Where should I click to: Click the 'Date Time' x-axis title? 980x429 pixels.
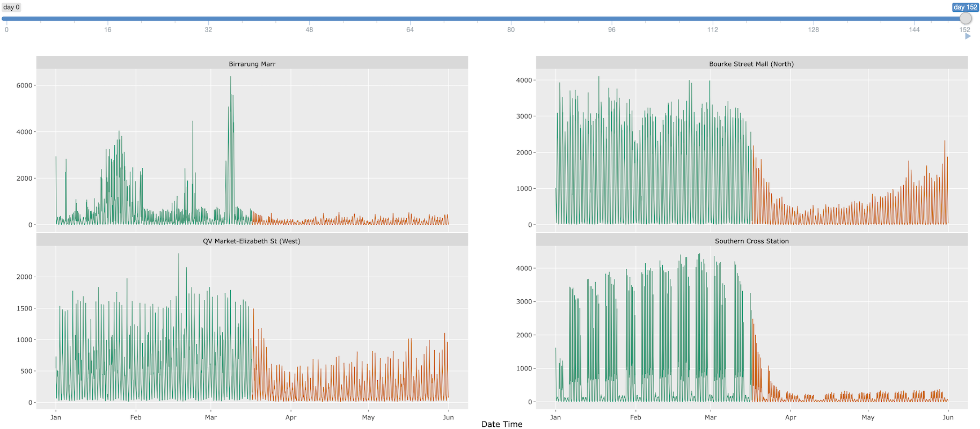point(501,424)
